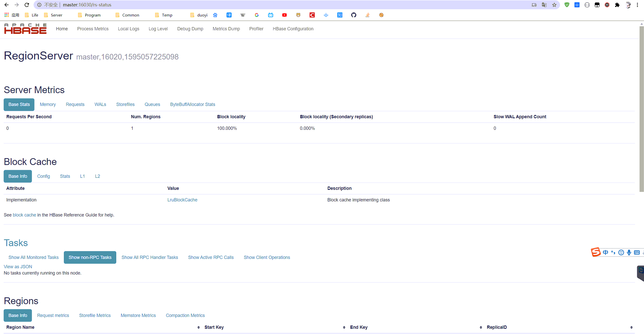Open the green shield extension
The height and width of the screenshot is (334, 644).
567,5
